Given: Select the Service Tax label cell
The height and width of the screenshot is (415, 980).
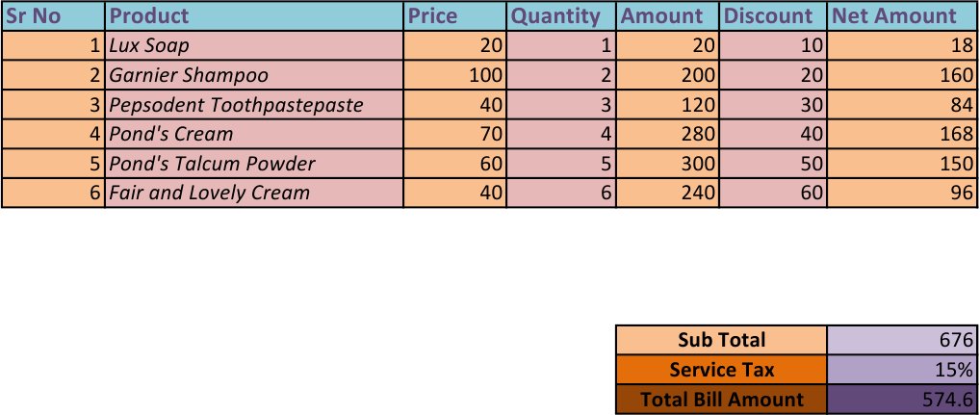Looking at the screenshot, I should 721,370.
